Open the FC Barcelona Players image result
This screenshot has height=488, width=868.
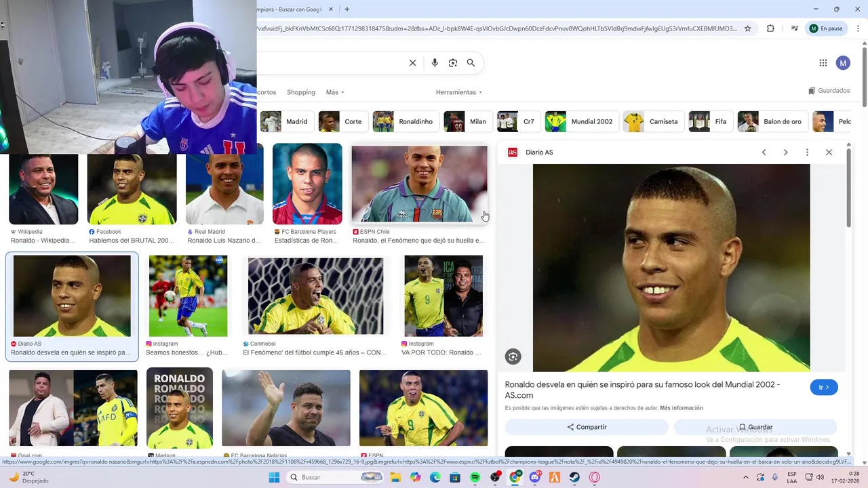(307, 184)
